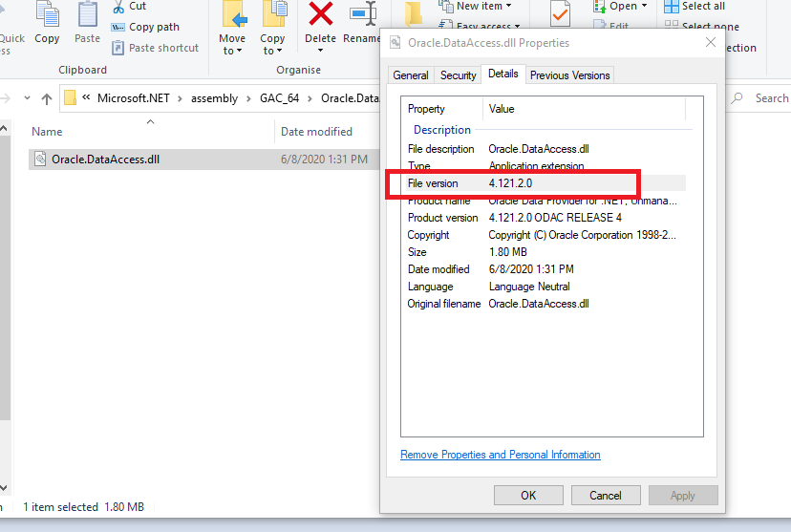Click Remove Properties and Personal Information link
Screen dimensions: 791x532
500,455
